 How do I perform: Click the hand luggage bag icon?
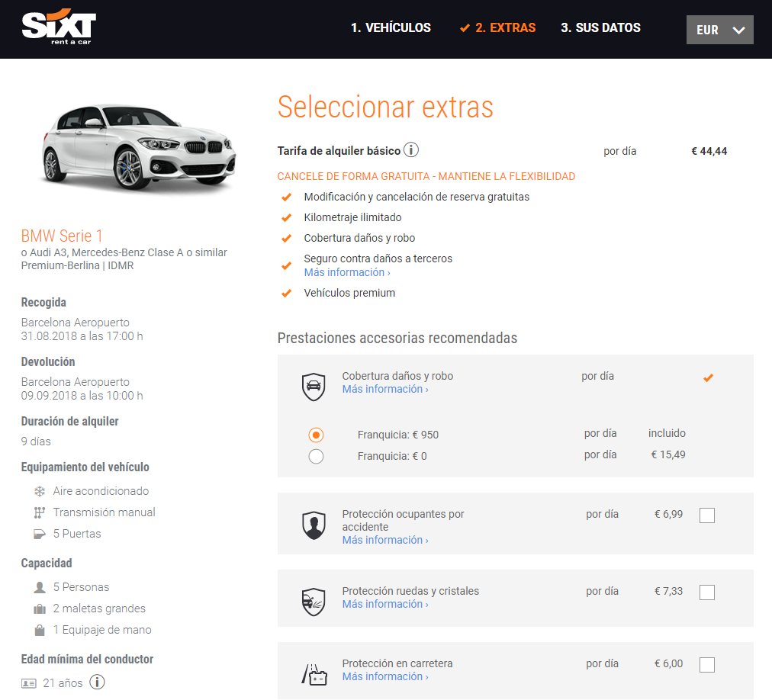click(40, 630)
